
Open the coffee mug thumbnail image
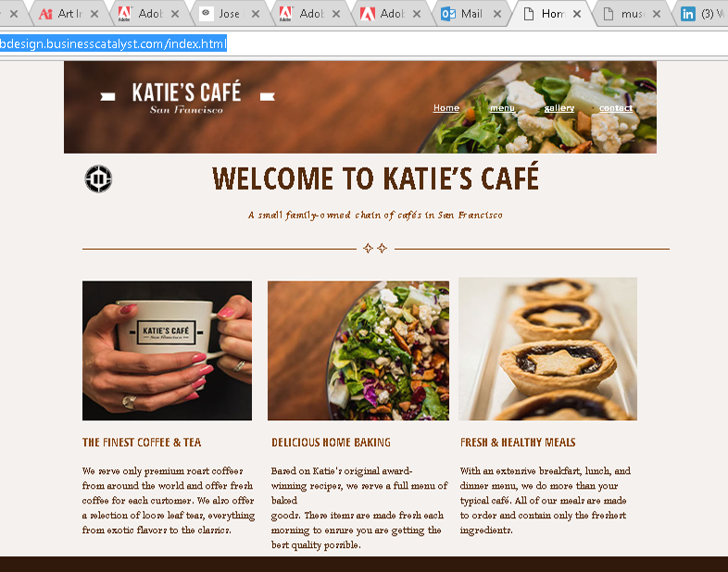pyautogui.click(x=167, y=351)
